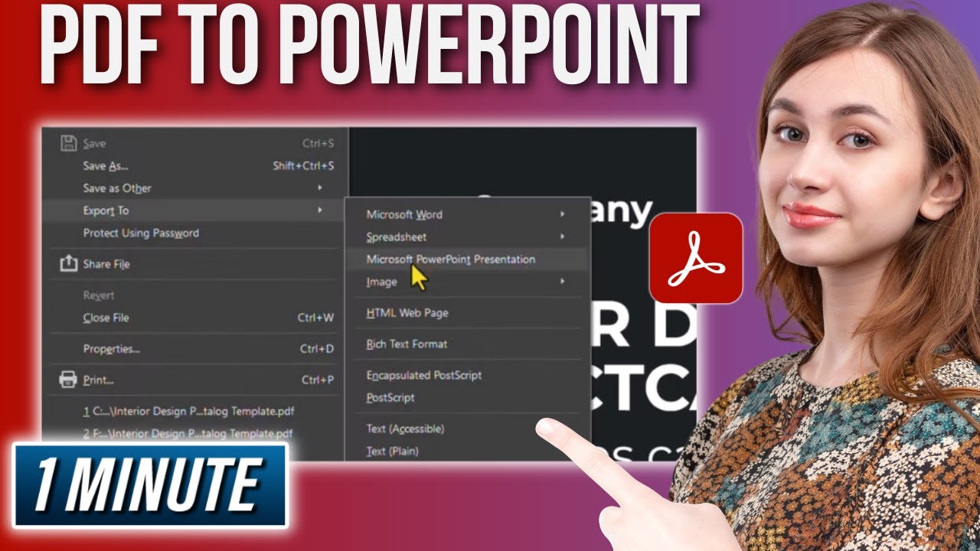Expand the Microsoft Word submenu arrow
The image size is (980, 551).
point(563,214)
